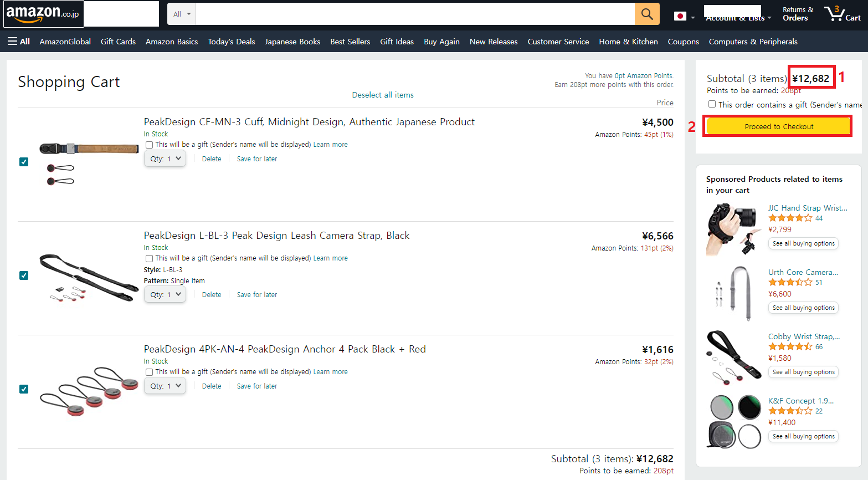Open Buy Again in navigation bar
The height and width of the screenshot is (480, 868).
(x=441, y=42)
